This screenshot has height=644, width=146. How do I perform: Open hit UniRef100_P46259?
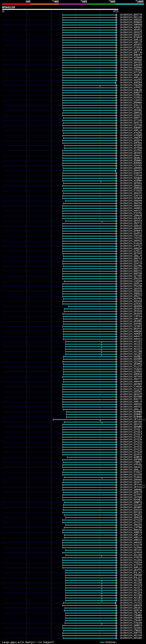click(131, 85)
